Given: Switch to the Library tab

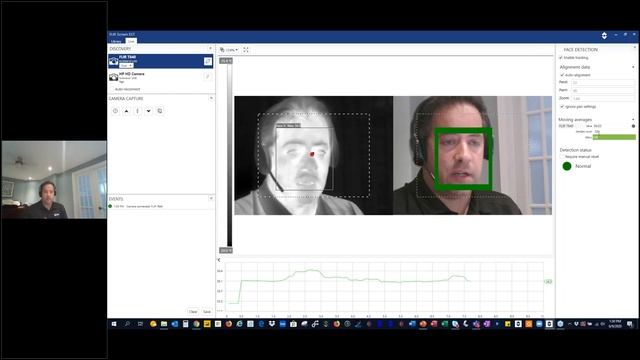Looking at the screenshot, I should [116, 41].
